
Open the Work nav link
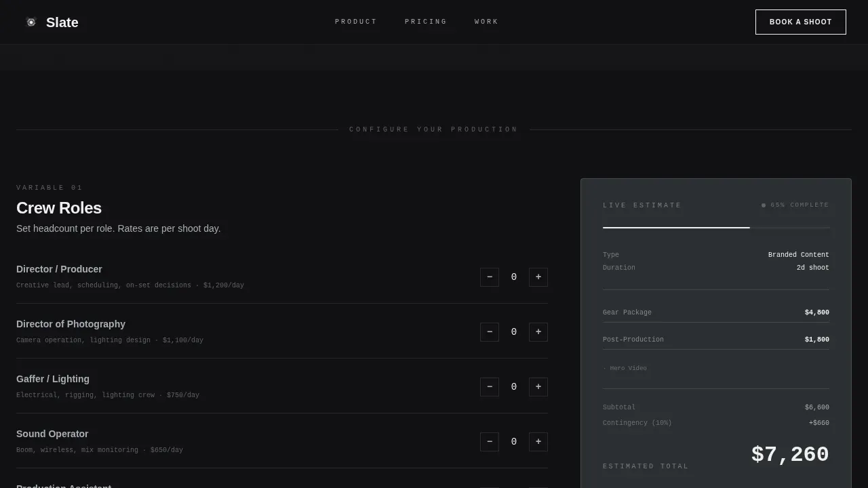486,22
